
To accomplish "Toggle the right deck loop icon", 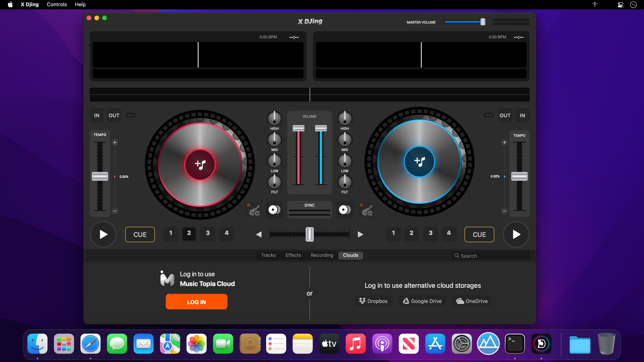I will (x=489, y=115).
